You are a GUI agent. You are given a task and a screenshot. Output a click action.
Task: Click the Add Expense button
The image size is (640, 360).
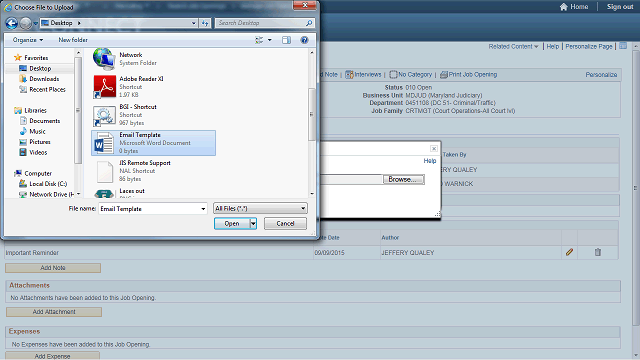click(x=53, y=356)
